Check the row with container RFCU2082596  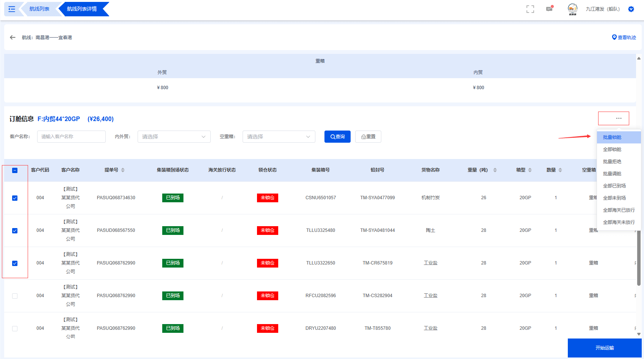15,296
